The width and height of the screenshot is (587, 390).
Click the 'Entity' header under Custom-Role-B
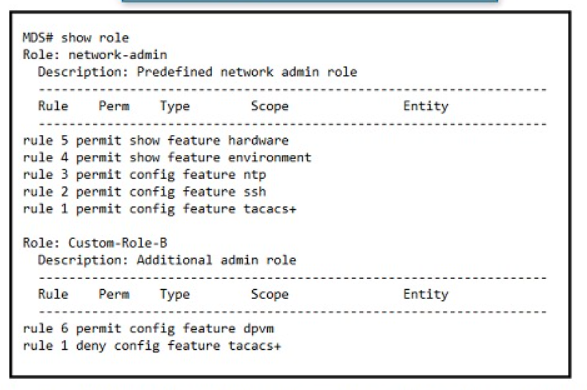pos(426,295)
